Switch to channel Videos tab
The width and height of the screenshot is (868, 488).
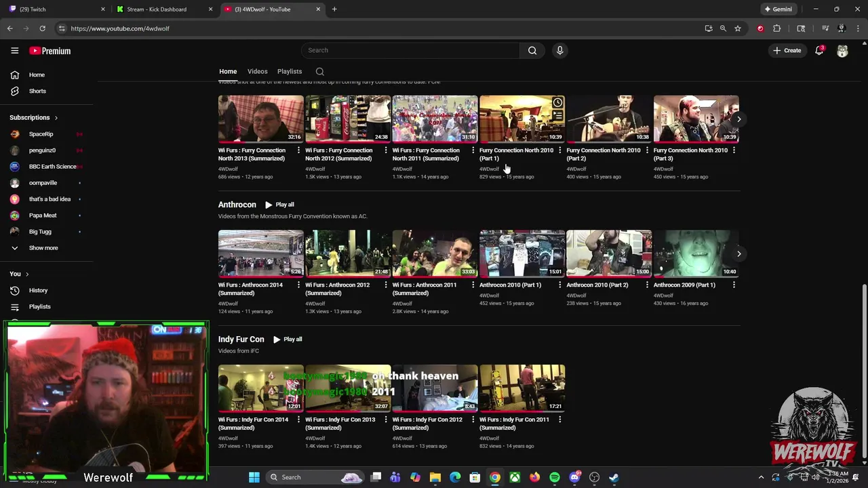[x=257, y=71]
